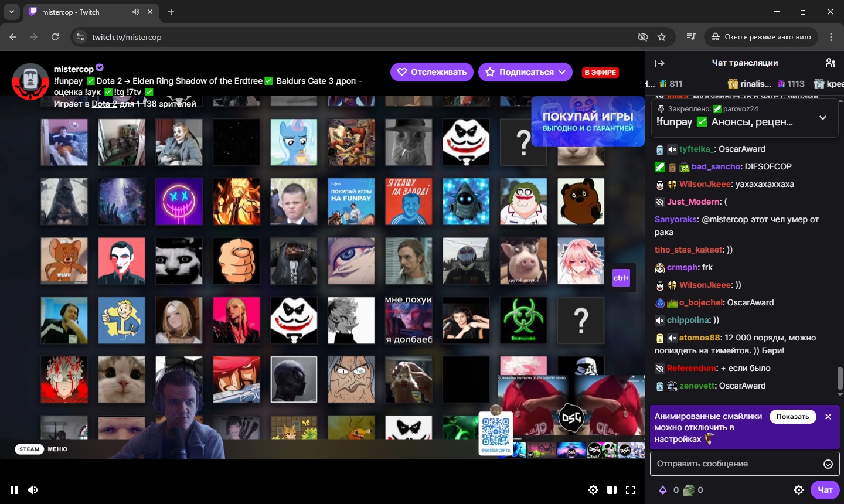Click the purple Чат send button
Screen dimensions: 844x504
pos(825,490)
